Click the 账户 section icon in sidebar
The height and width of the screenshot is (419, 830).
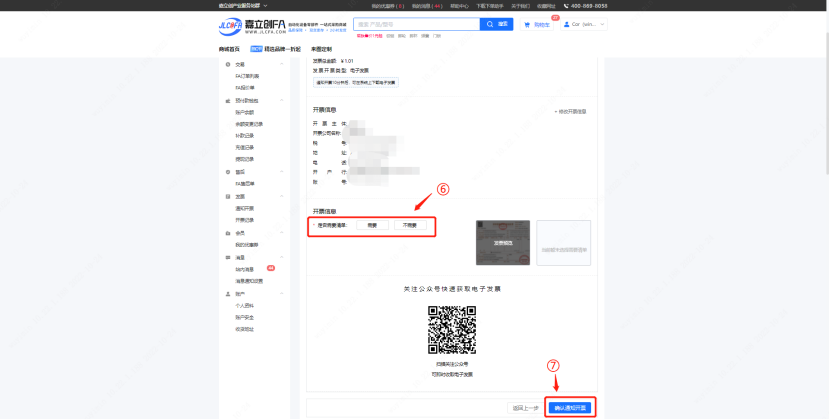tap(227, 294)
